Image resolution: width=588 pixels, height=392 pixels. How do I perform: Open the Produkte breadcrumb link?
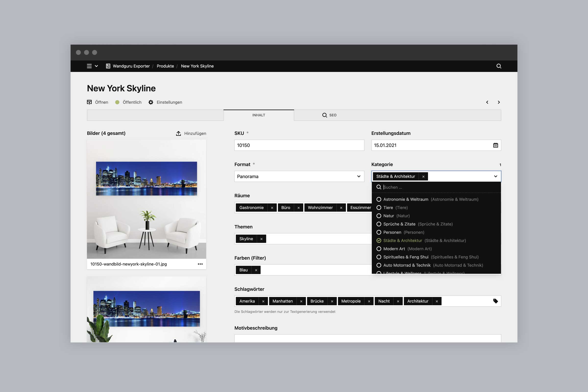pyautogui.click(x=165, y=66)
